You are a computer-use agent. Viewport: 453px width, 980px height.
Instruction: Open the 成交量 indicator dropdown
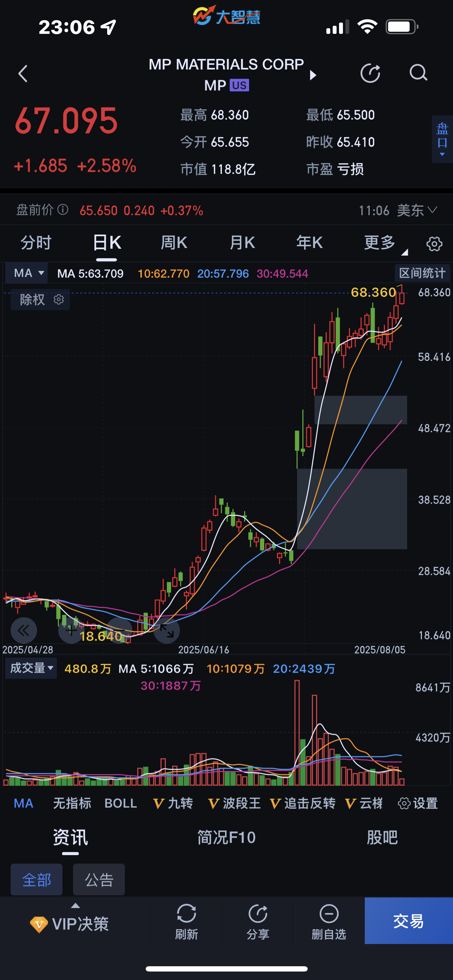[x=31, y=668]
